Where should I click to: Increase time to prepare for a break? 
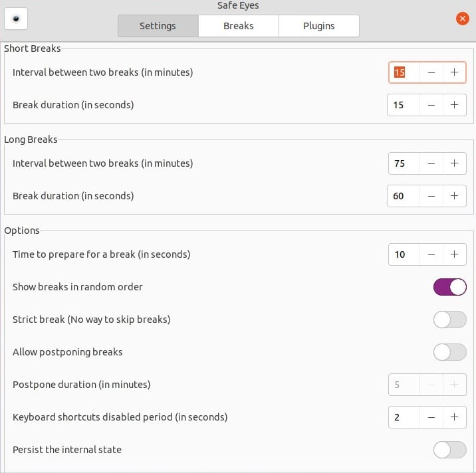[x=454, y=254]
